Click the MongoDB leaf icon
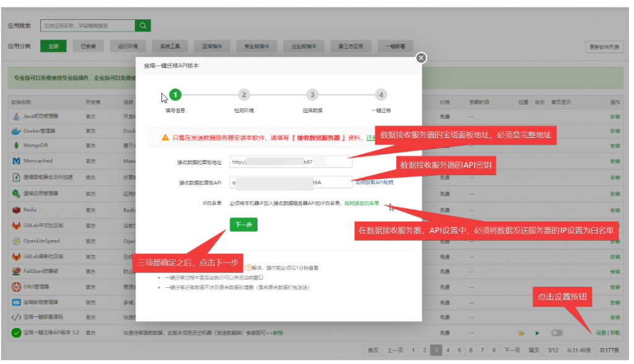 pyautogui.click(x=16, y=145)
